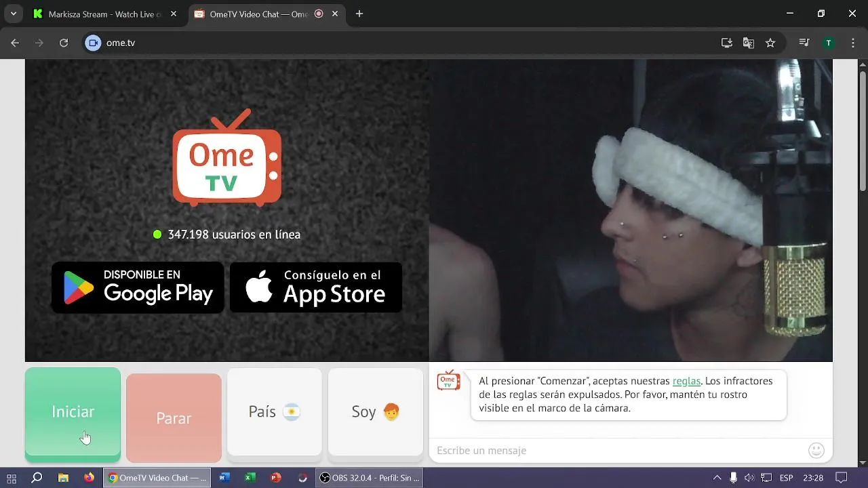Open Excel from the taskbar
868x488 pixels.
pyautogui.click(x=250, y=478)
